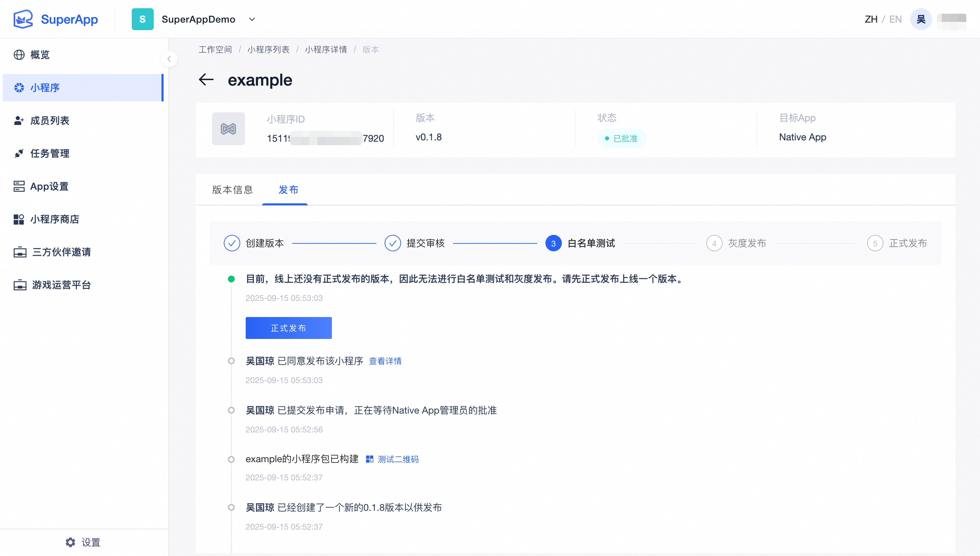This screenshot has width=980, height=556.
Task: Switch language to EN
Action: pyautogui.click(x=895, y=20)
